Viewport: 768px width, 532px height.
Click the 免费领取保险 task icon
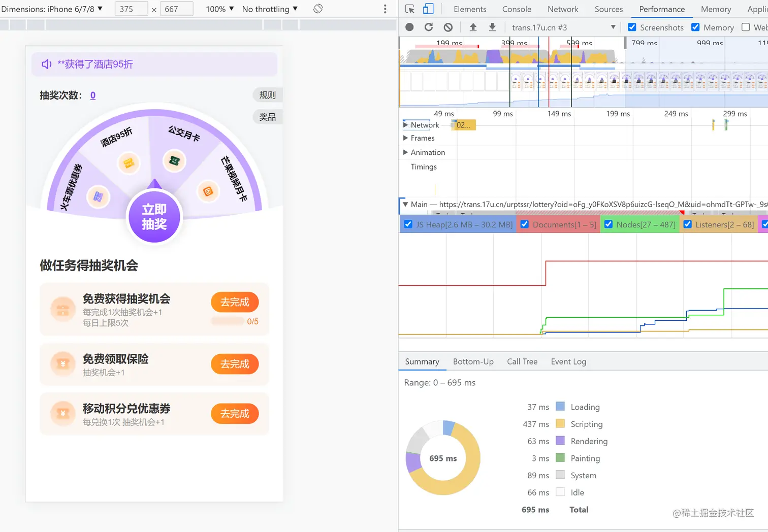[63, 364]
